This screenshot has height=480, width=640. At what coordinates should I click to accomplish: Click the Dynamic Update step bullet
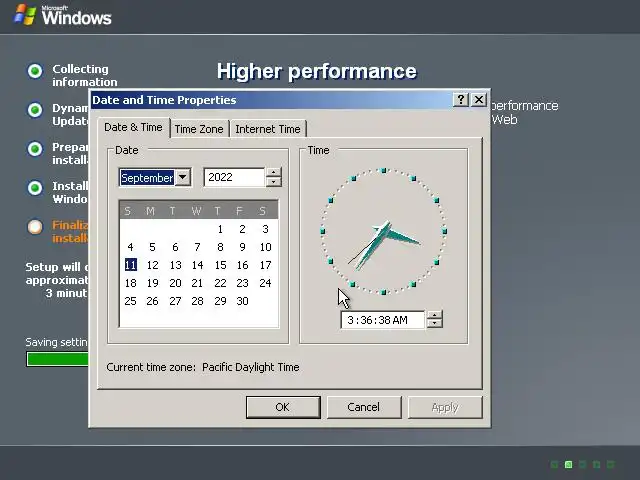[35, 110]
